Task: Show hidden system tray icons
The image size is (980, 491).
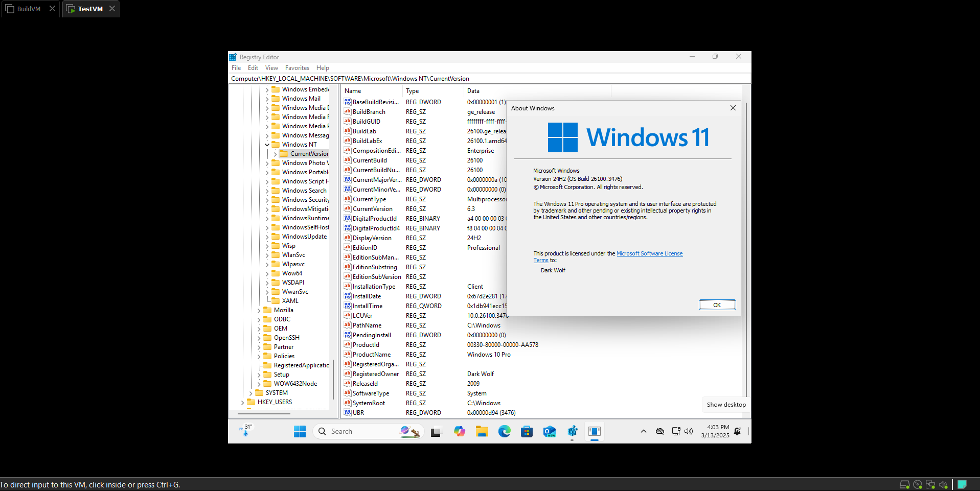Action: click(643, 432)
